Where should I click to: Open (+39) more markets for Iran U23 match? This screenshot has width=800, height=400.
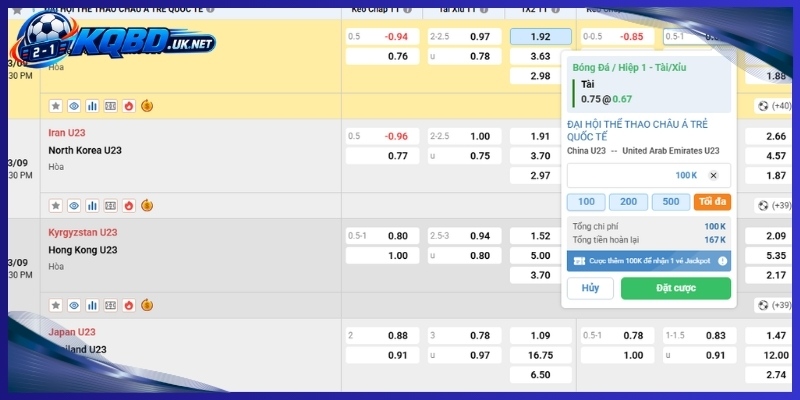pyautogui.click(x=773, y=206)
